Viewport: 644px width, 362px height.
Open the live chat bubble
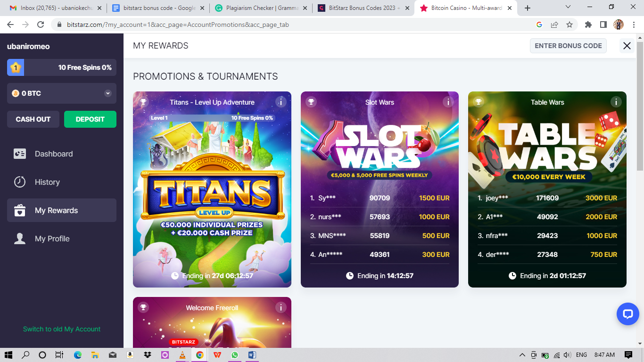pos(628,314)
